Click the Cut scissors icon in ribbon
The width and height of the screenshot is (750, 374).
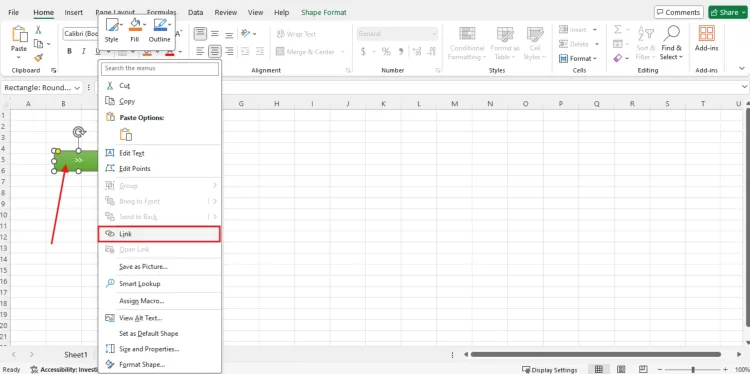tap(38, 30)
